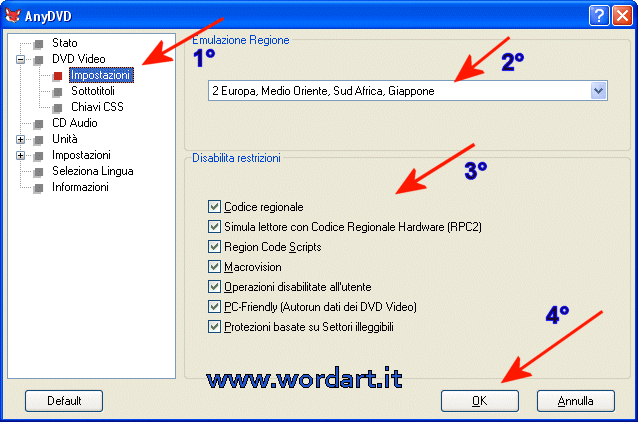Screen dimensions: 638x422
Task: Expand the Unità tree node
Action: click(20, 140)
